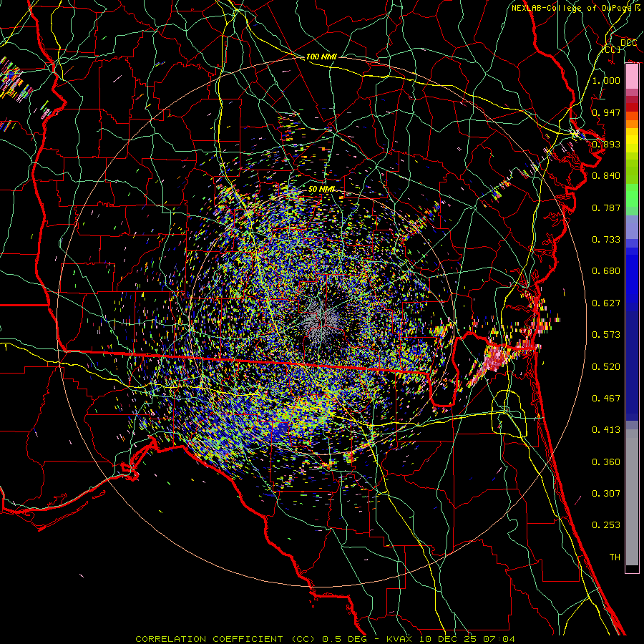Click the 0.573 legend value
This screenshot has height=644, width=644.
tap(606, 335)
